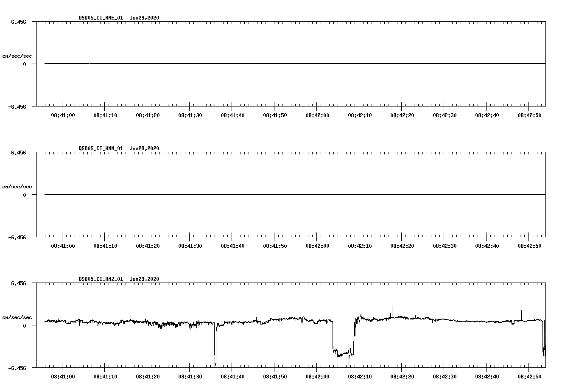Click 08:41:00 time label under HNE plot
Viewport: 576px width, 392px height.
[x=63, y=115]
